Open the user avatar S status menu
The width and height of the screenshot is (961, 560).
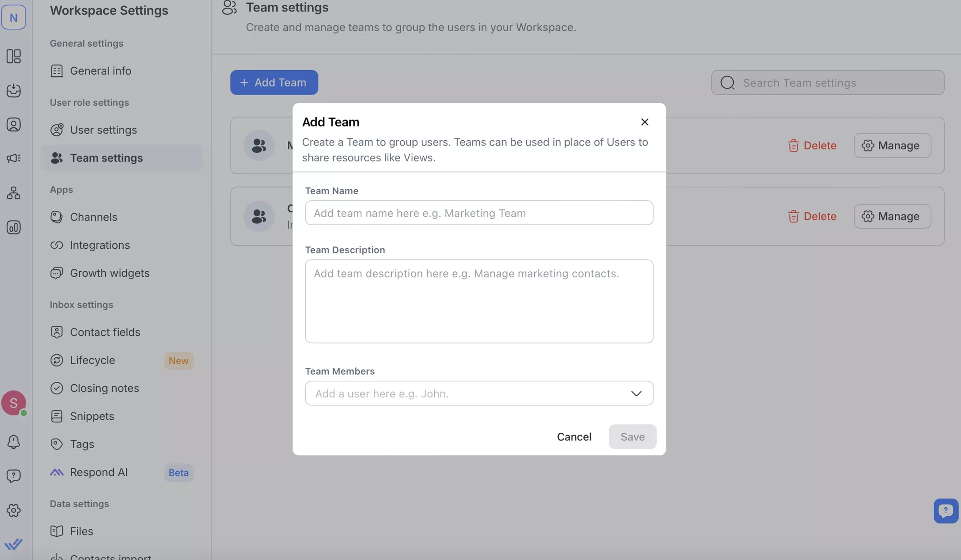click(13, 402)
